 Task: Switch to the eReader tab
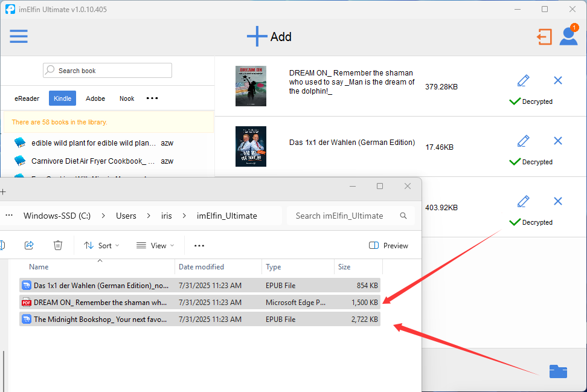click(x=27, y=98)
